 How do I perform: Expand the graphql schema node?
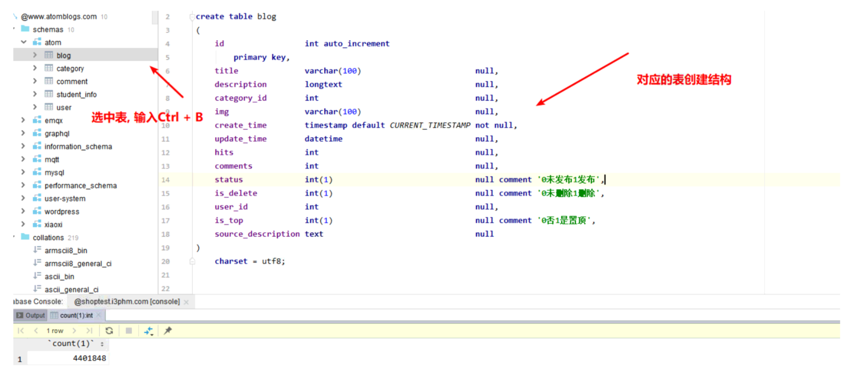[23, 133]
